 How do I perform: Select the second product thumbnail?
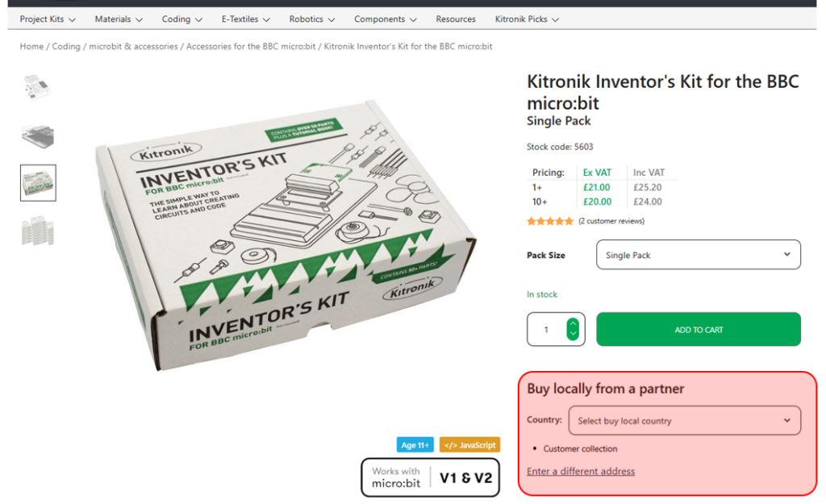[38, 135]
